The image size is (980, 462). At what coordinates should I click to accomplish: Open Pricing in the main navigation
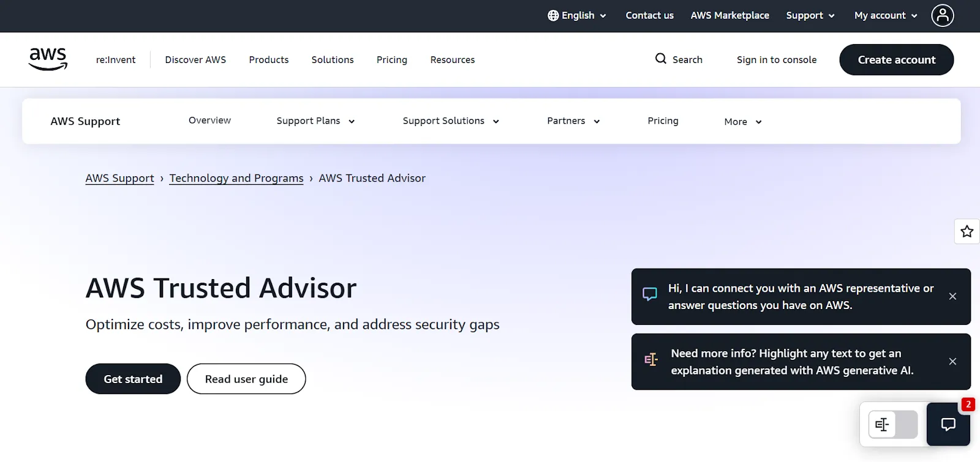point(392,59)
